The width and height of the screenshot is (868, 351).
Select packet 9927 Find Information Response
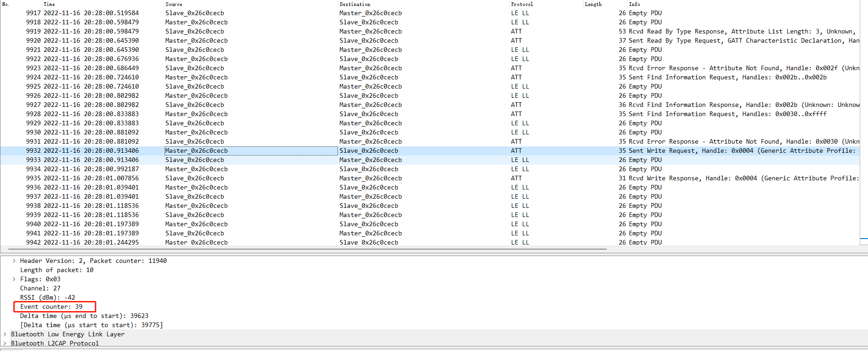click(430, 105)
